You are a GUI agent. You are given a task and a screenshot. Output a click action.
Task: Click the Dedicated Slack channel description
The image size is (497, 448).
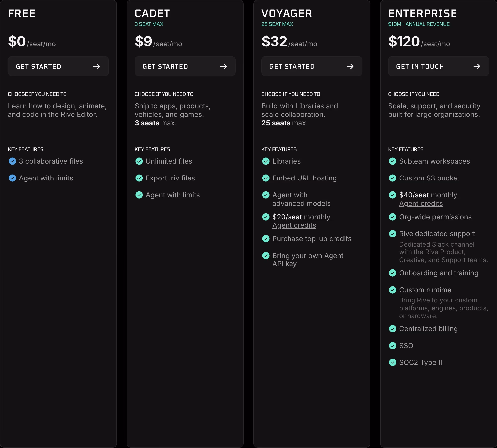pyautogui.click(x=444, y=252)
